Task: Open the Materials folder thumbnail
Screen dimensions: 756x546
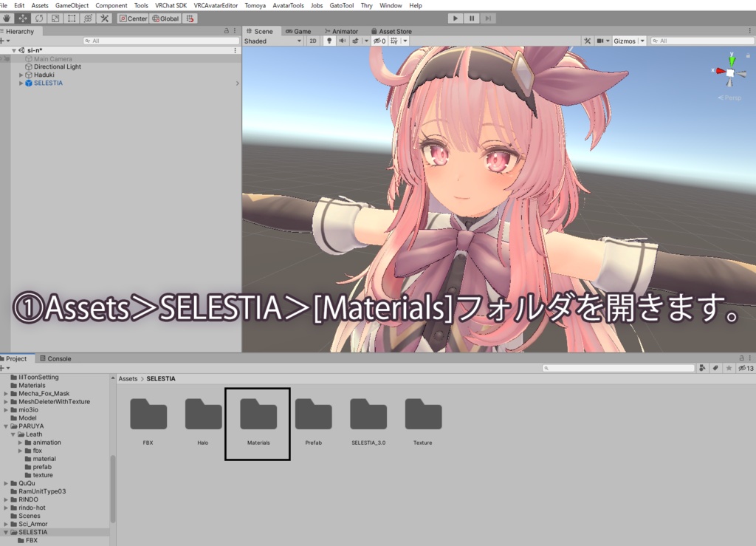Action: (256, 412)
